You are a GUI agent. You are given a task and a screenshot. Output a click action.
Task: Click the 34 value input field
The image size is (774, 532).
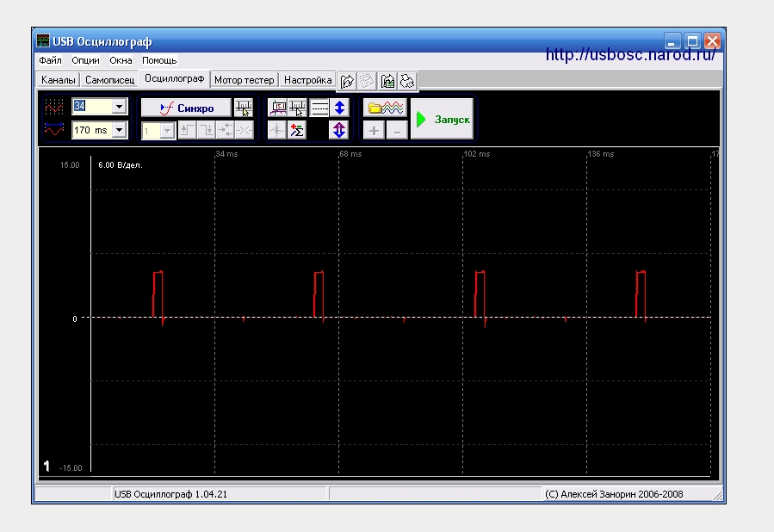[x=92, y=107]
